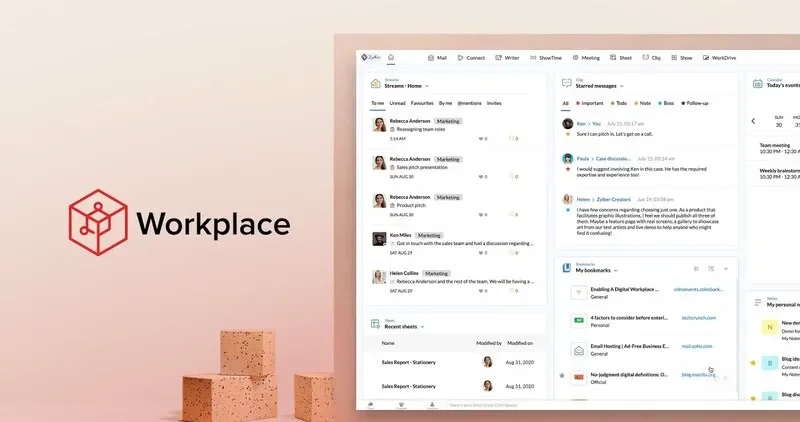Expand the Recent sheets dropdown
Image resolution: width=800 pixels, height=422 pixels.
(422, 327)
